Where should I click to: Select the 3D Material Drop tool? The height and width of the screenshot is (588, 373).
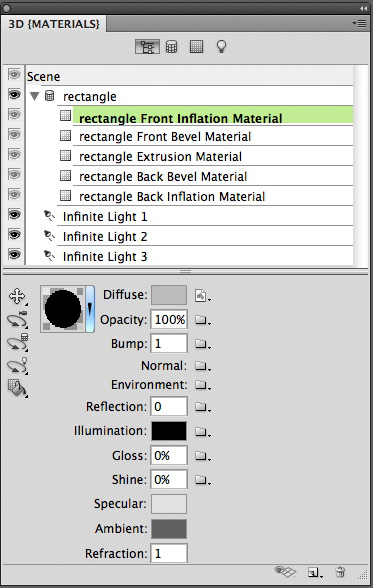(x=17, y=388)
